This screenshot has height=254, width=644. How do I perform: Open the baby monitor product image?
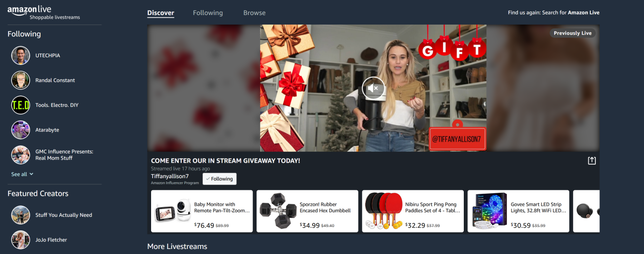point(174,211)
